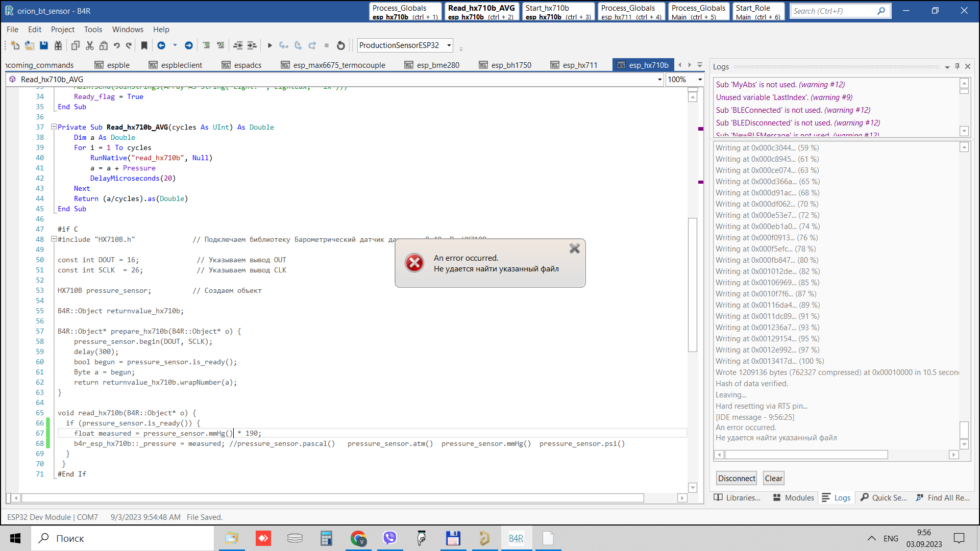Screen dimensions: 980x551
Task: Click the Clear logs button
Action: coord(773,479)
